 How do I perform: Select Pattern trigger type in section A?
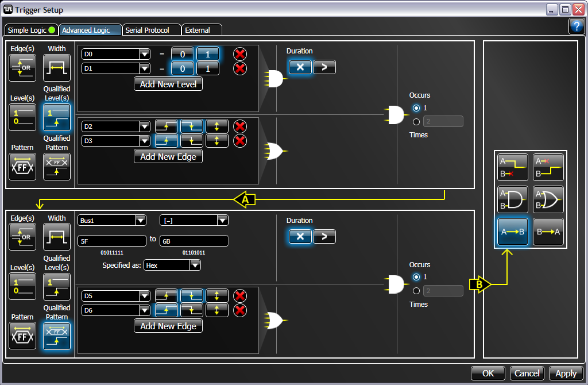[x=22, y=167]
